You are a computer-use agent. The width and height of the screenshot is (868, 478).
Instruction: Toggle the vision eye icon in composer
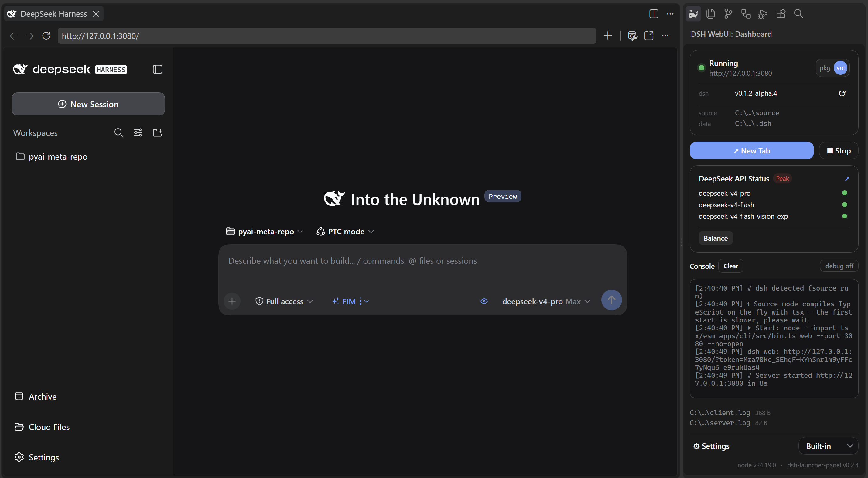click(x=484, y=301)
